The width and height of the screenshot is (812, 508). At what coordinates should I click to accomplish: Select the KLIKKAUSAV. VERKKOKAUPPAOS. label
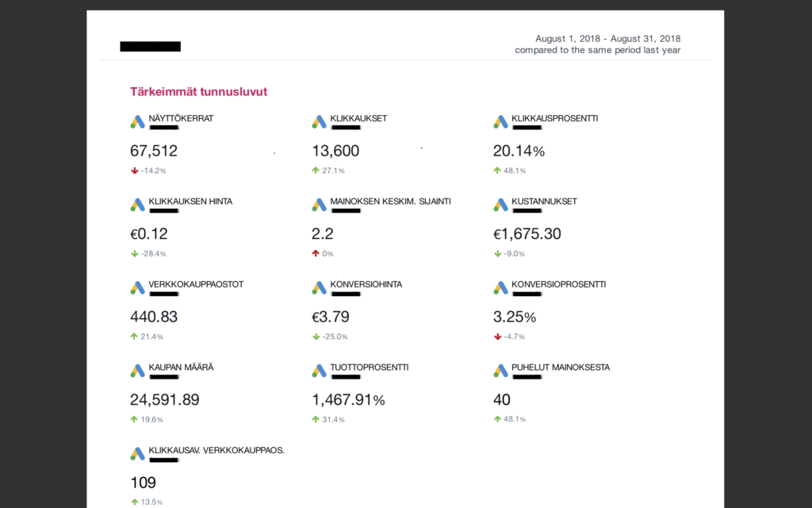(x=216, y=450)
